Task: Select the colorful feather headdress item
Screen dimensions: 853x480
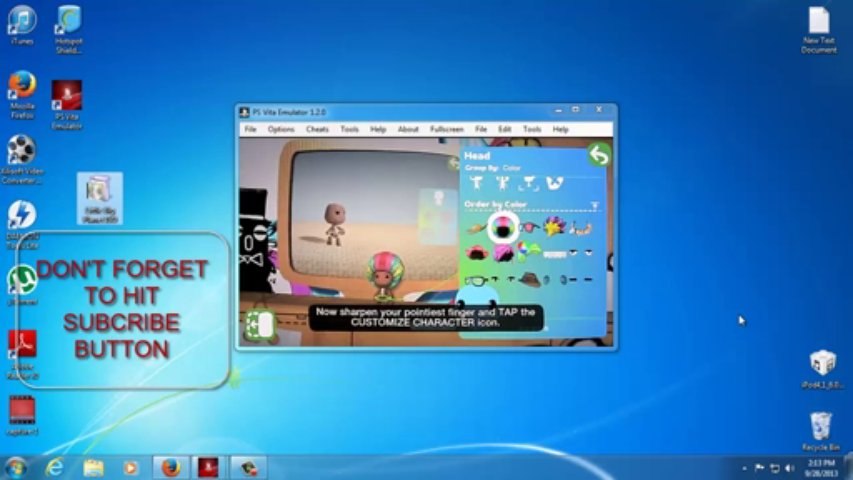Action: (x=554, y=226)
